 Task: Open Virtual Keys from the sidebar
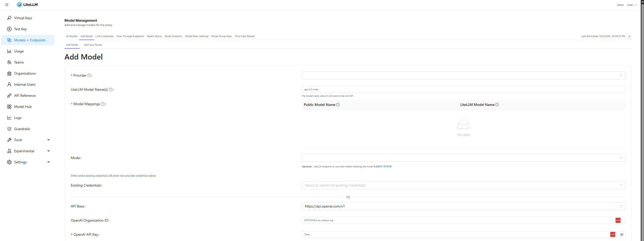point(23,18)
